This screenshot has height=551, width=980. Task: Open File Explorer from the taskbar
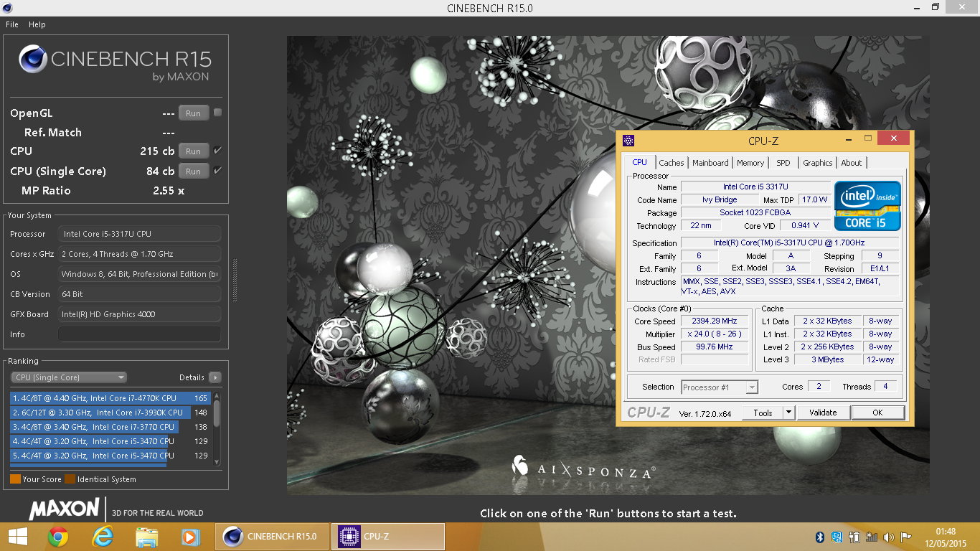pos(147,537)
